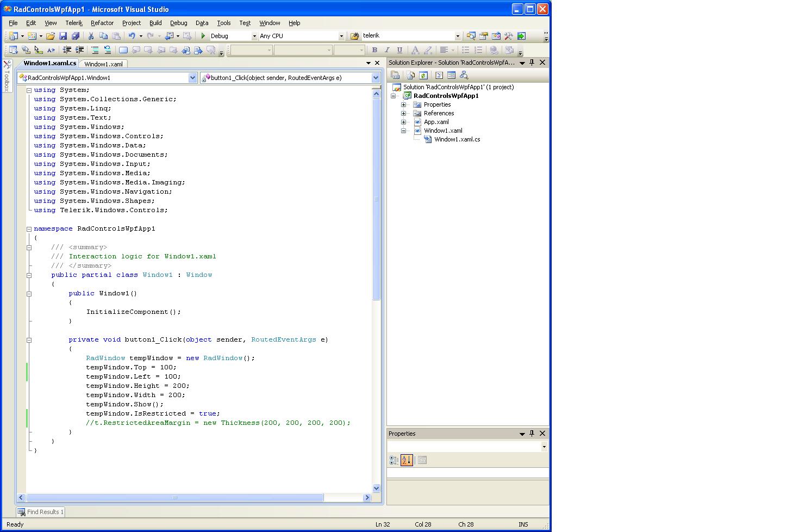Image resolution: width=812 pixels, height=532 pixels.
Task: Close the Solution Explorer panel
Action: (x=542, y=63)
